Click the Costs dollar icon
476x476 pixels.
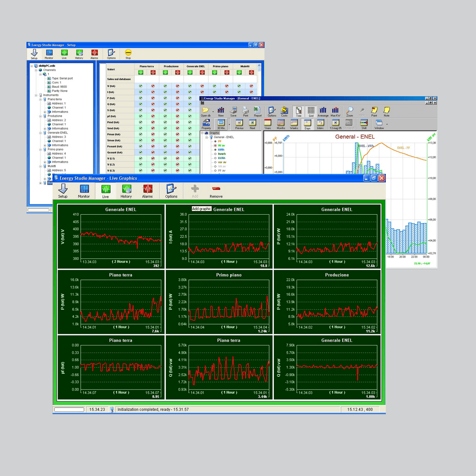tap(284, 110)
